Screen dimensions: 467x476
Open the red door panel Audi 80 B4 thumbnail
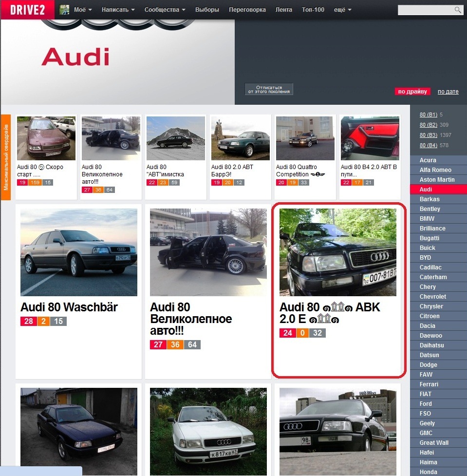(x=370, y=138)
